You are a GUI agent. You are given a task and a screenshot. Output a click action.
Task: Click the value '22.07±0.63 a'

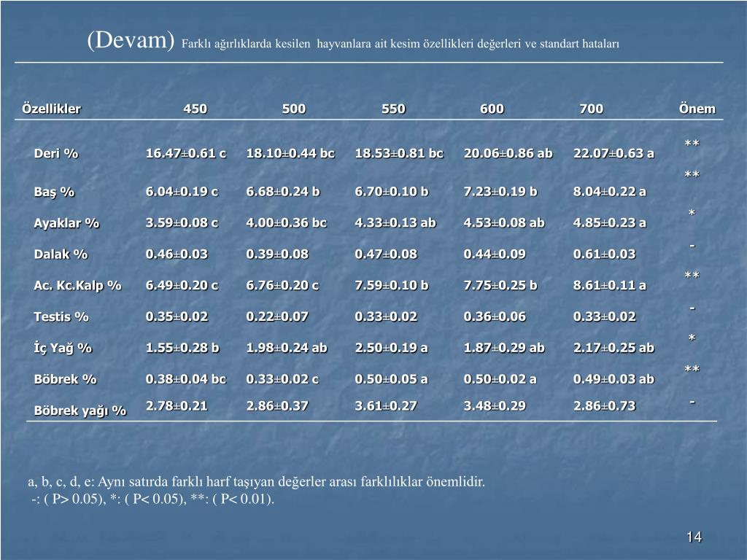point(614,153)
